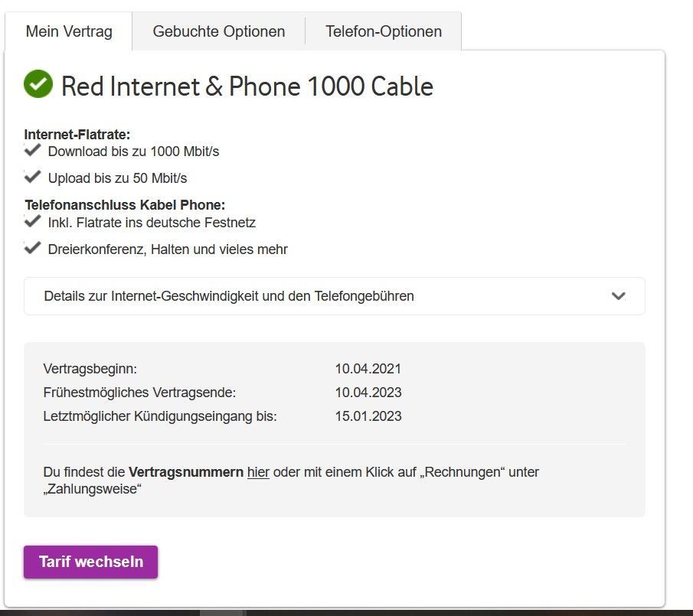Screen dimensions: 693x616
Task: Click the Internet-Flatrate heading
Action: [x=77, y=135]
